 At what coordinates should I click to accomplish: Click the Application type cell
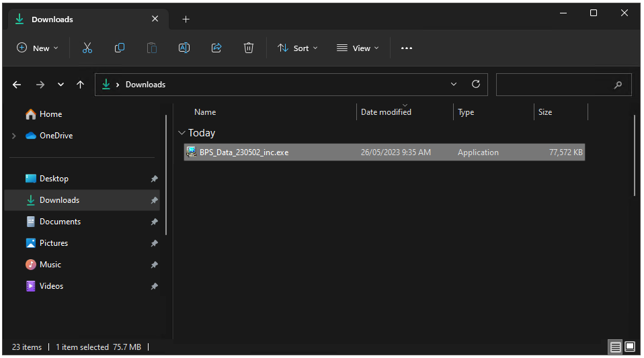click(x=478, y=152)
